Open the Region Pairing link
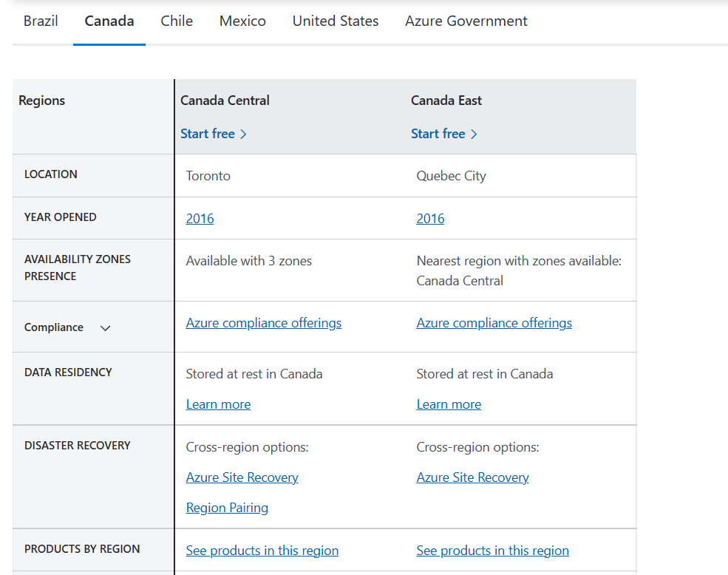Image resolution: width=728 pixels, height=575 pixels. coord(227,508)
